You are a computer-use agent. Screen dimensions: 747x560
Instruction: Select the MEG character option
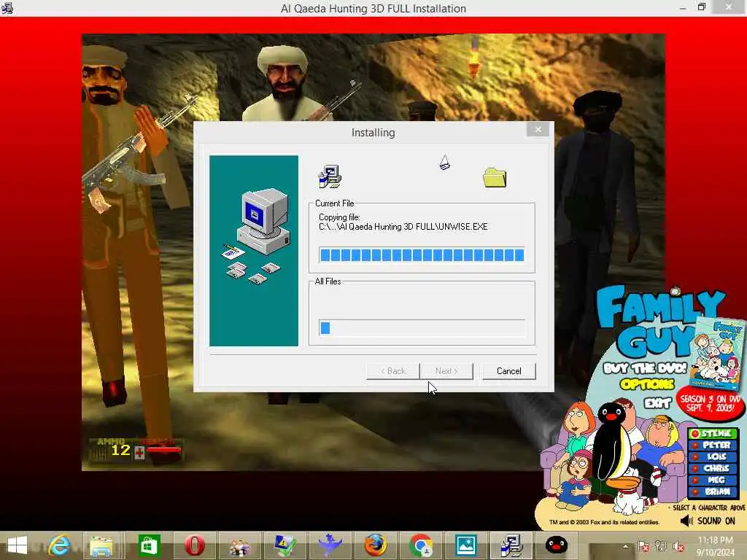point(713,480)
